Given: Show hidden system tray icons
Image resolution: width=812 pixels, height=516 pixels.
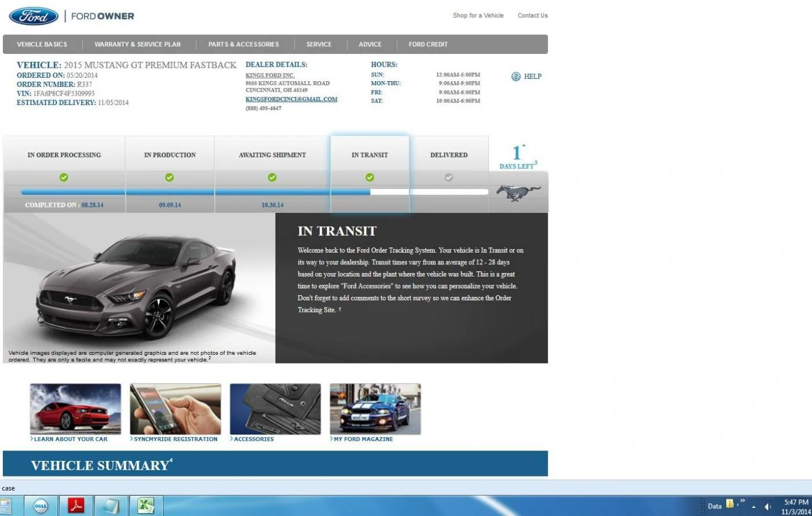Looking at the screenshot, I should coord(754,507).
